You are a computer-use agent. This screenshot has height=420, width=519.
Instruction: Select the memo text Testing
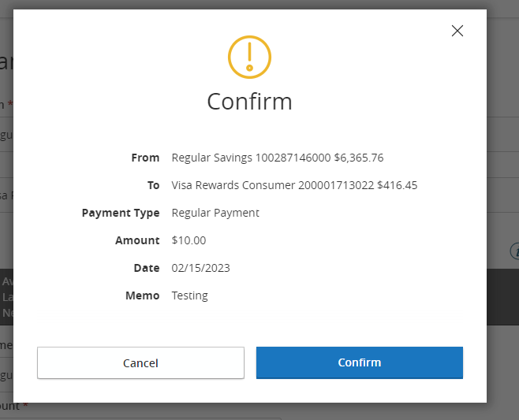(x=189, y=295)
